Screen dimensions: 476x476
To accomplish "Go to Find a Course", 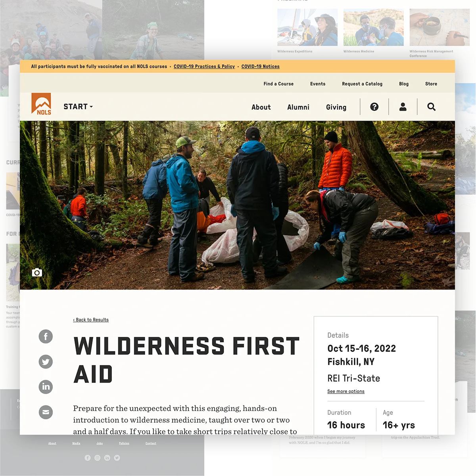I will [x=278, y=84].
